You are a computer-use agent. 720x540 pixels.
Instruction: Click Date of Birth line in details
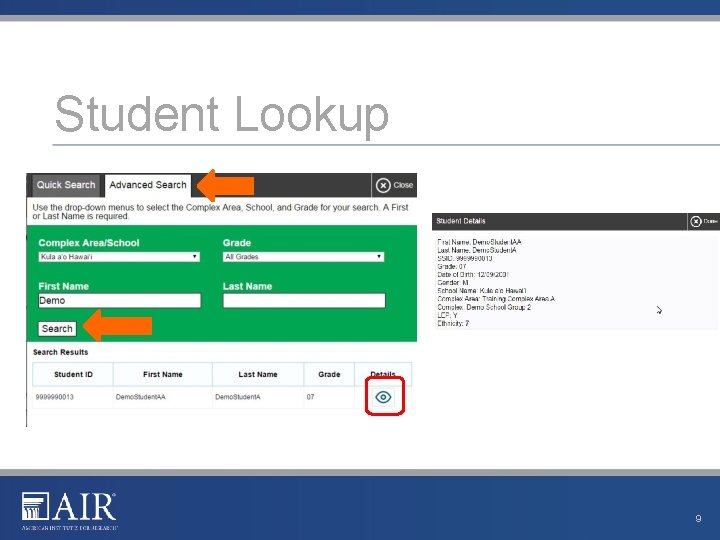point(473,275)
